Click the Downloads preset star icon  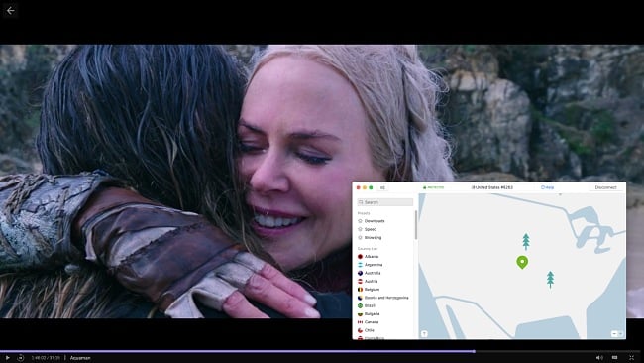tap(361, 221)
